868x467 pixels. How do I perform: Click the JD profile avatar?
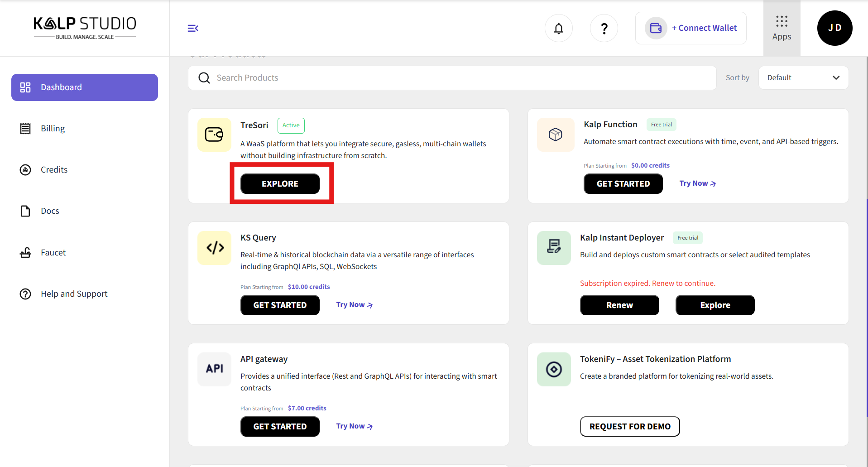834,28
